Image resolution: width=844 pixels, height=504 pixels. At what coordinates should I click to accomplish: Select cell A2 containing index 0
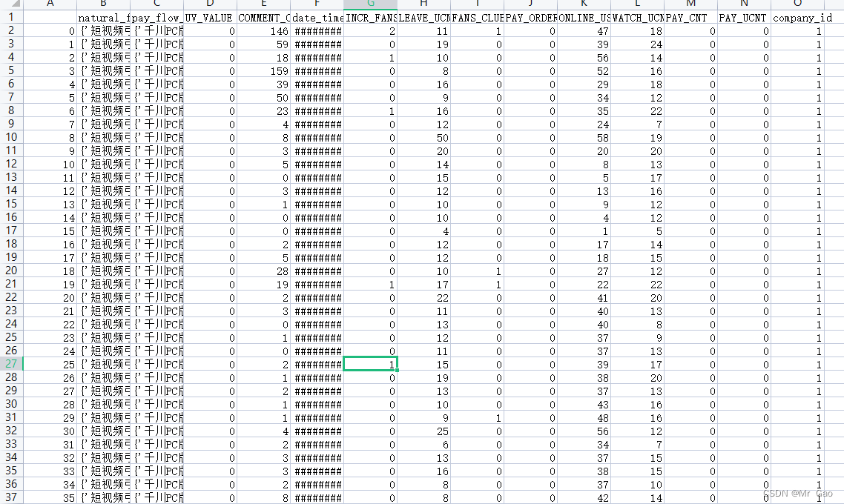tap(50, 31)
